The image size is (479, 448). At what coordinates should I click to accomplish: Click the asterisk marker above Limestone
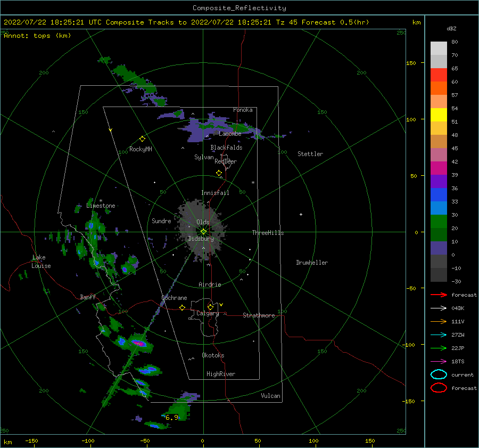101,201
